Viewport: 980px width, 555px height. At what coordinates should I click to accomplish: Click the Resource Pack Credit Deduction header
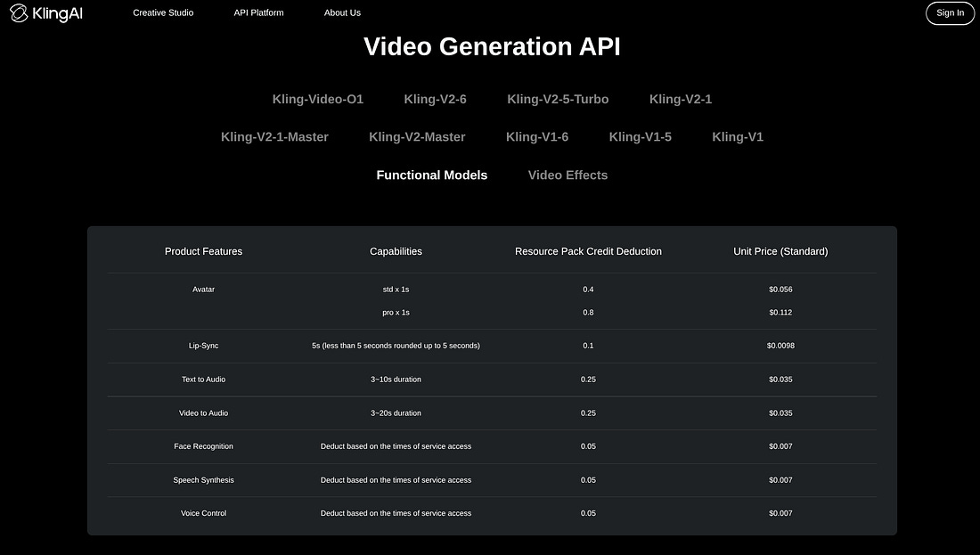588,251
